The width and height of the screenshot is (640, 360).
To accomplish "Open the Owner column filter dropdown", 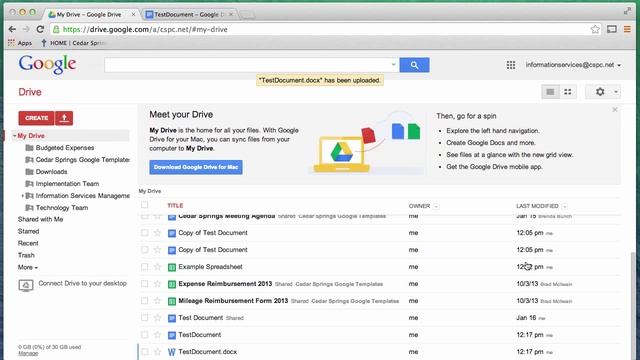I will click(x=436, y=206).
